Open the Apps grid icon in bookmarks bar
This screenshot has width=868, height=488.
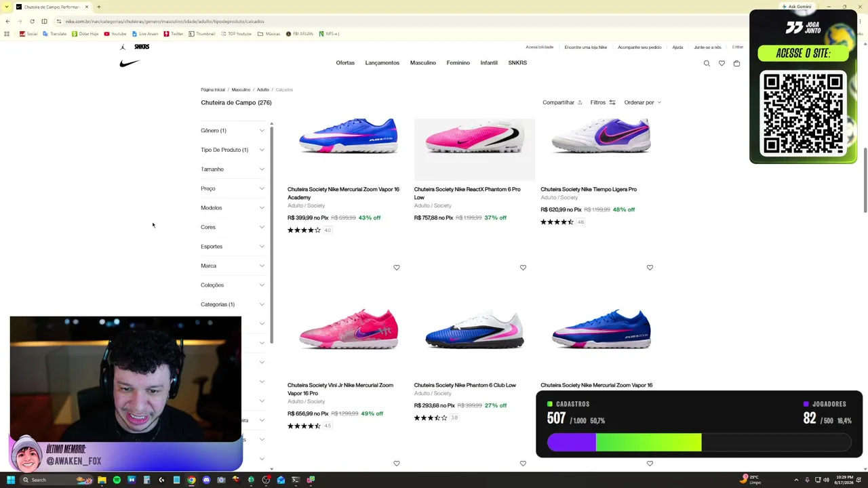tap(7, 33)
